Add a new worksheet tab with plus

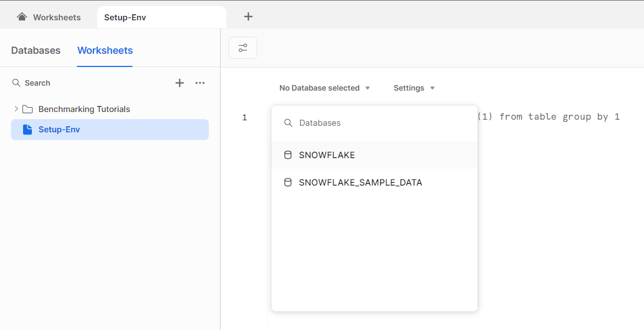(x=248, y=16)
